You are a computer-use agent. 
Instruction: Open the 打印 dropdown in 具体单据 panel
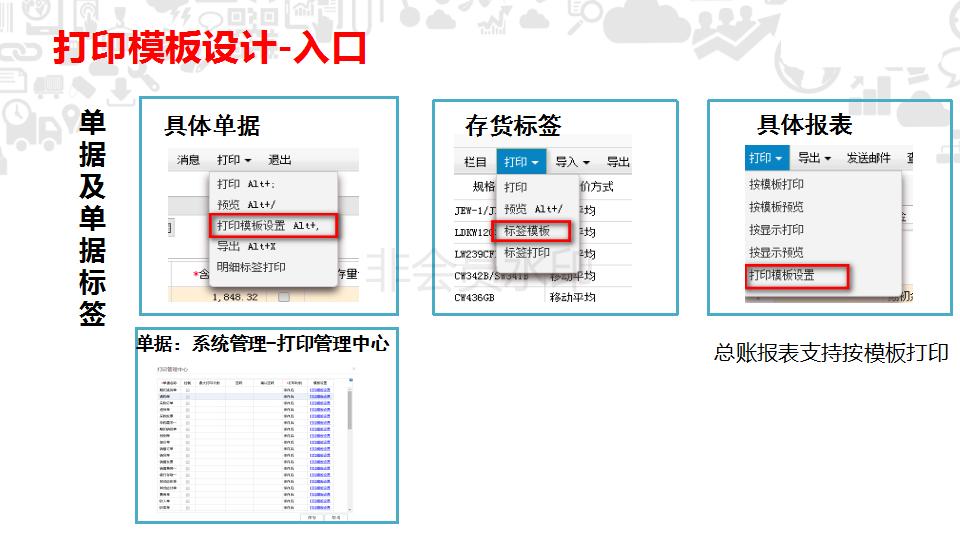tap(234, 160)
